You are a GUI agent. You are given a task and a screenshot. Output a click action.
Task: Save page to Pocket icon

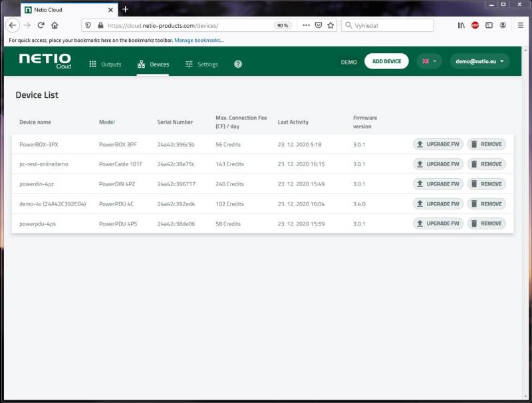(319, 25)
